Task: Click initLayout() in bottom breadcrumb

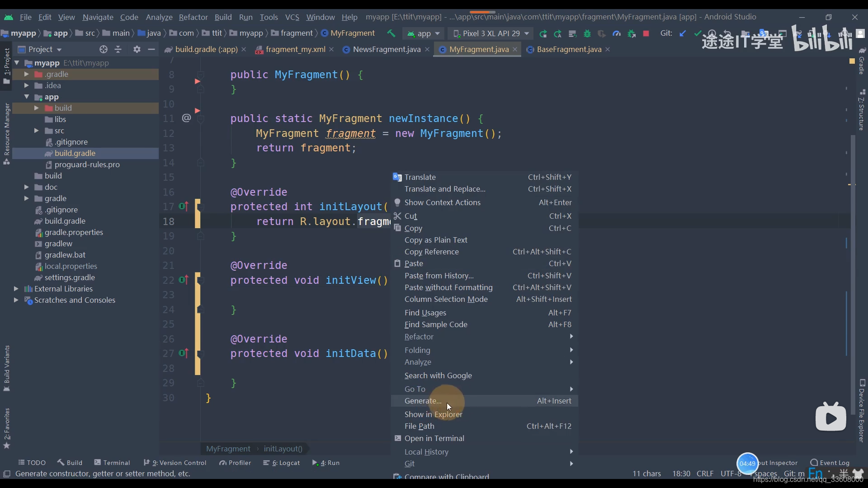Action: [283, 449]
